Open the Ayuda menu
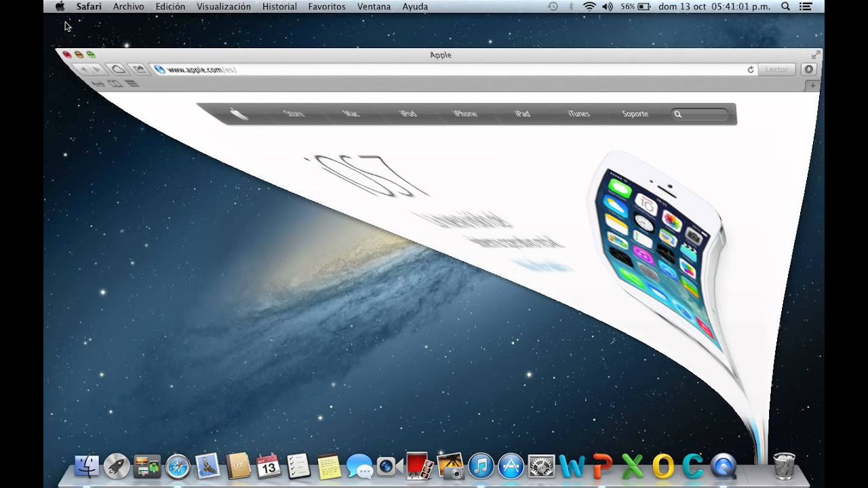 point(415,7)
